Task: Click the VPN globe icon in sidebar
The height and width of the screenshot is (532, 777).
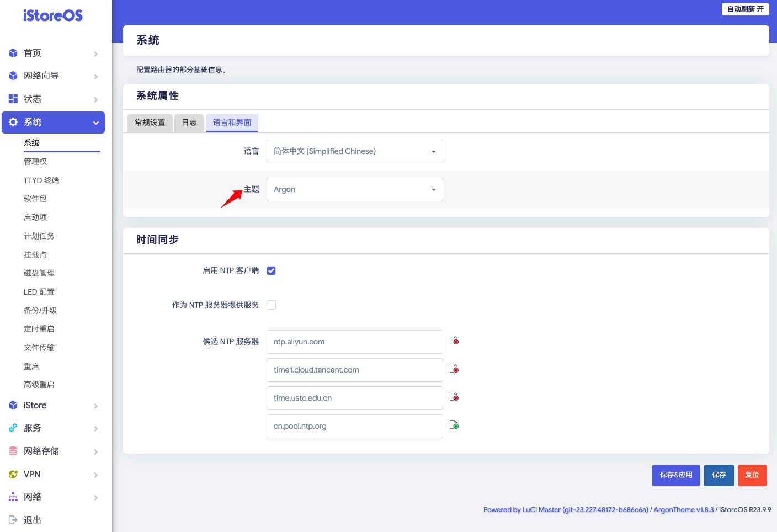Action: tap(13, 474)
